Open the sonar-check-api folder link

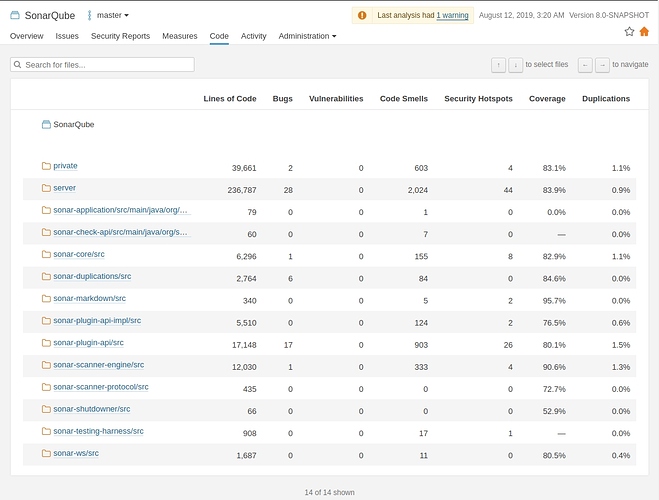click(120, 232)
